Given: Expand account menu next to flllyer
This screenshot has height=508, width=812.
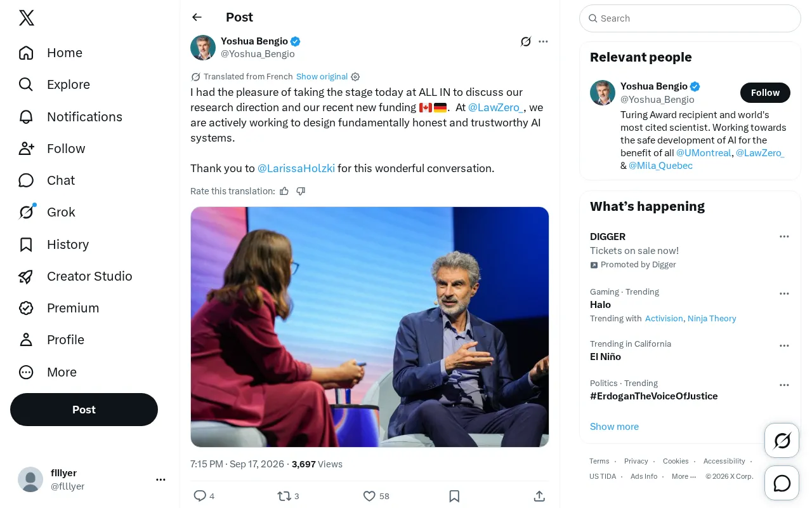Looking at the screenshot, I should [160, 480].
